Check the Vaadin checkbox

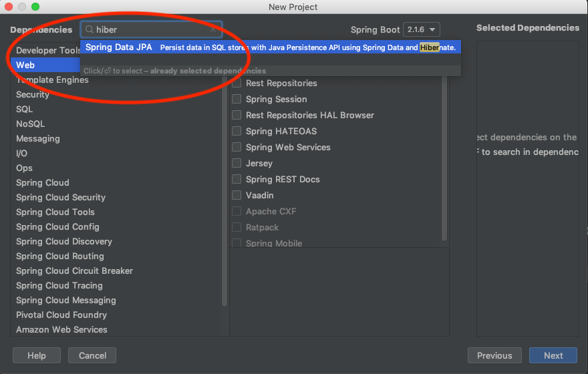(x=237, y=195)
